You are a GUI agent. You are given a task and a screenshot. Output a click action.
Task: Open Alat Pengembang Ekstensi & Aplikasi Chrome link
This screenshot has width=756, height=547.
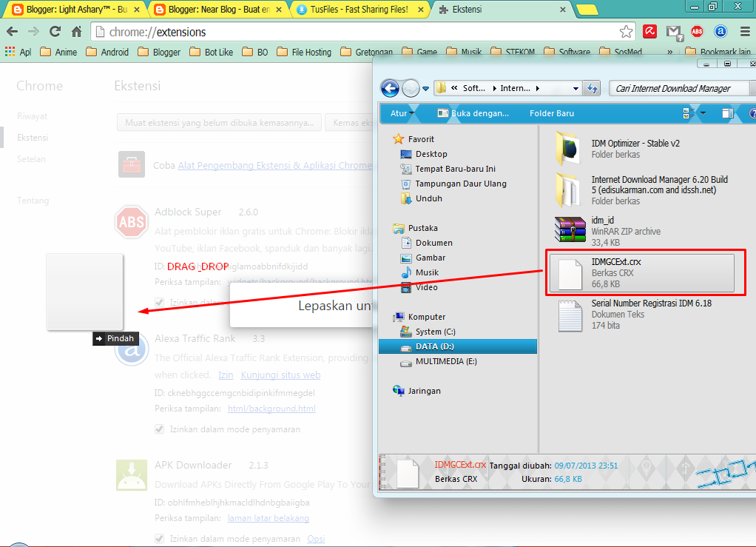point(275,166)
